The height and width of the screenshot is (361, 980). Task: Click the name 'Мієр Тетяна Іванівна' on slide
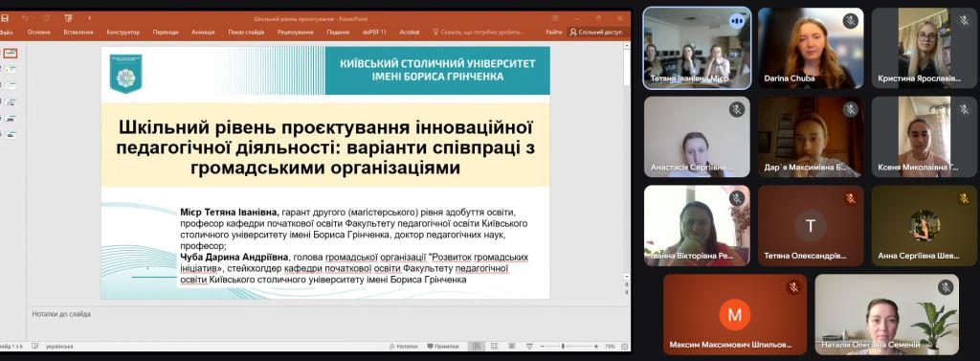point(230,212)
